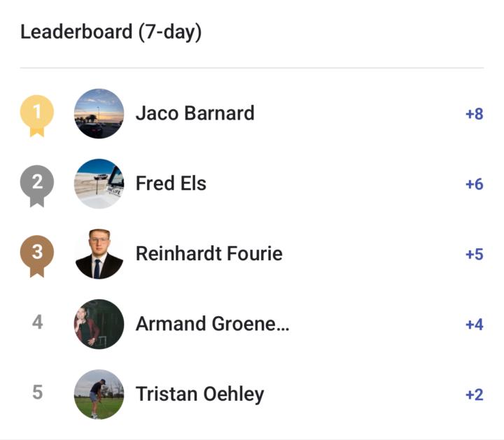
Task: Open Tristan Oehley's golf avatar
Action: 99,394
